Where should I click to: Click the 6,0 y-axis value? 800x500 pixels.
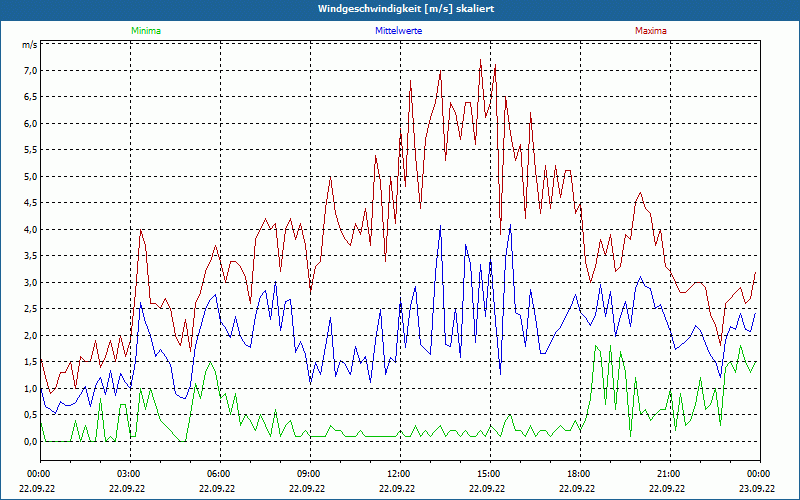31,123
